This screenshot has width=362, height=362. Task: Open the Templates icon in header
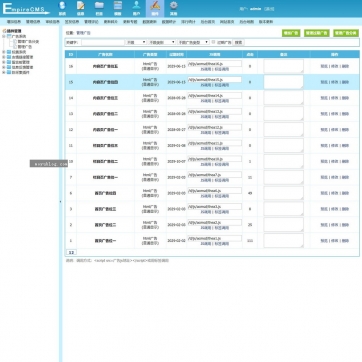pyautogui.click(x=118, y=8)
